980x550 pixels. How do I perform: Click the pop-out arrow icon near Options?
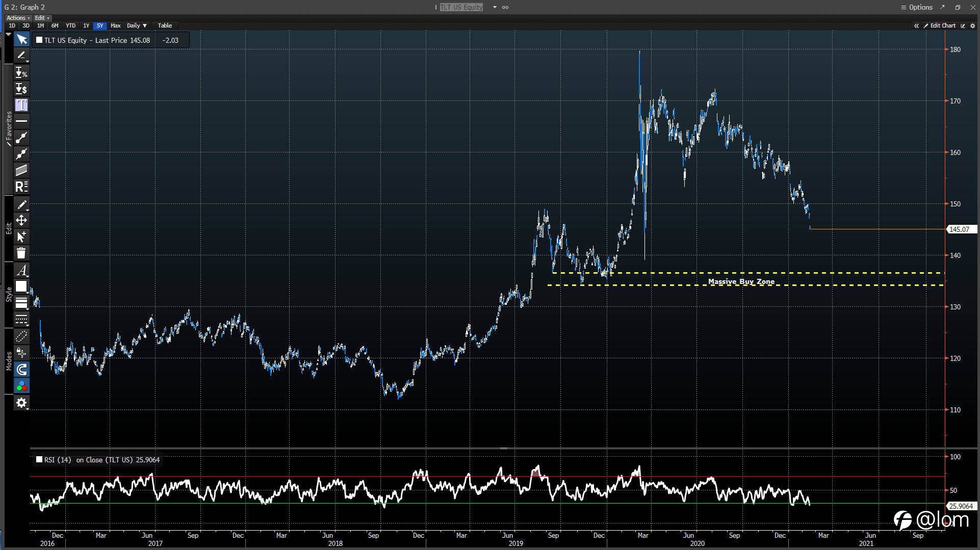pyautogui.click(x=943, y=7)
